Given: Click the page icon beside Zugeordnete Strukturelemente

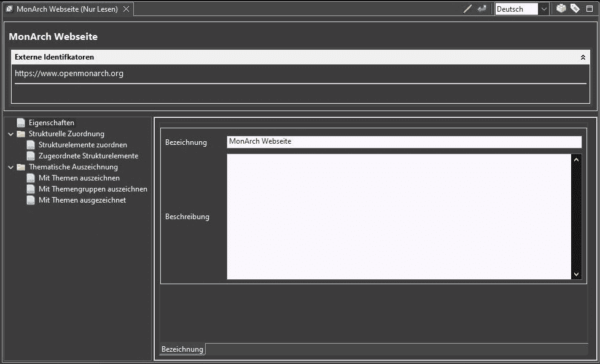Looking at the screenshot, I should point(31,156).
